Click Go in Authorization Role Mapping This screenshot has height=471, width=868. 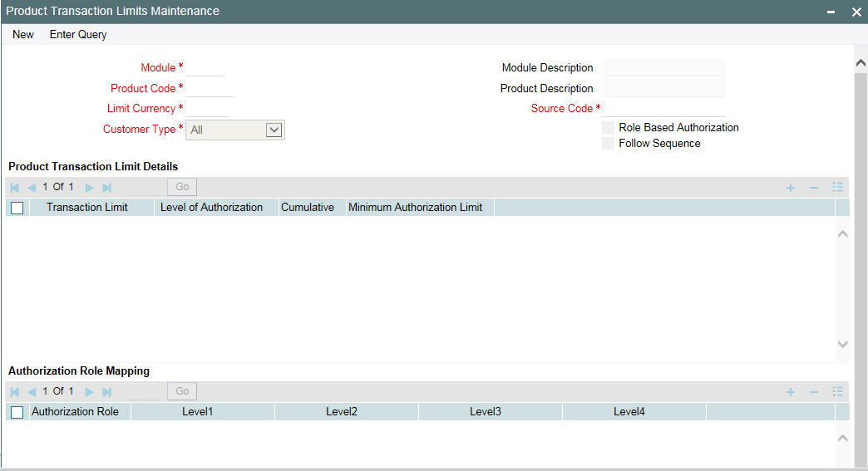[x=182, y=391]
